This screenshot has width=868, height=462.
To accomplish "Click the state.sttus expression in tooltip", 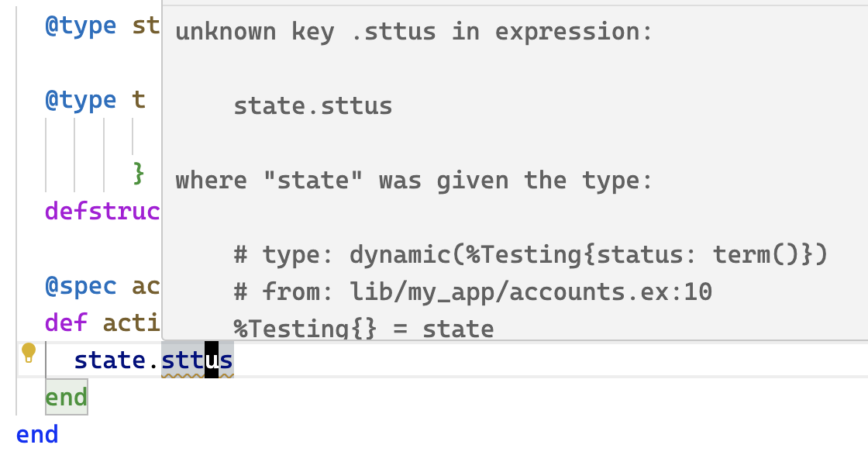I will pos(313,105).
